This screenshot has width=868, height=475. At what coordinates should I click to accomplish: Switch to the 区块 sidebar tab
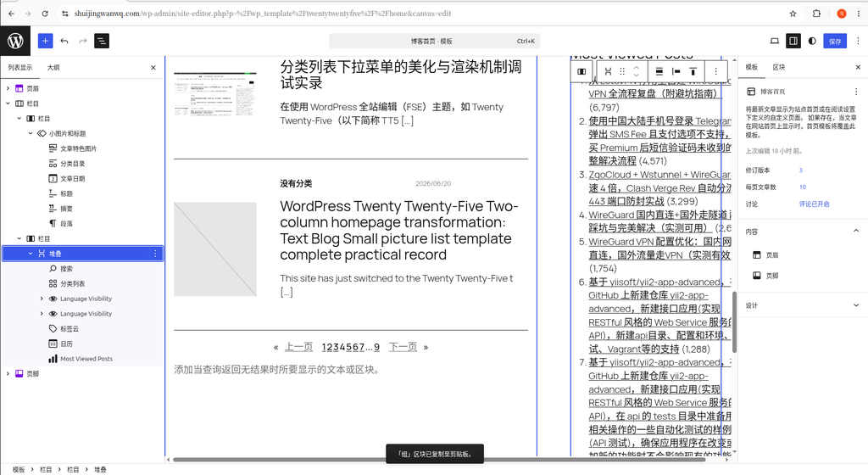[779, 67]
